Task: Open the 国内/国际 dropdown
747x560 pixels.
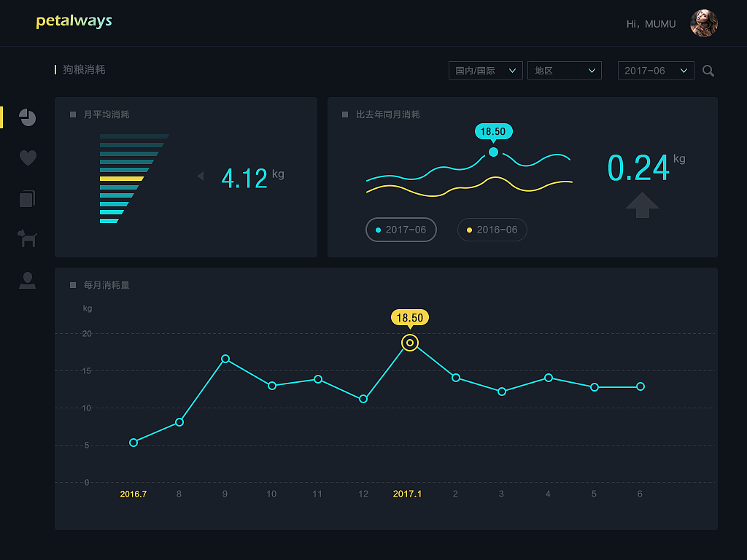Action: [485, 71]
